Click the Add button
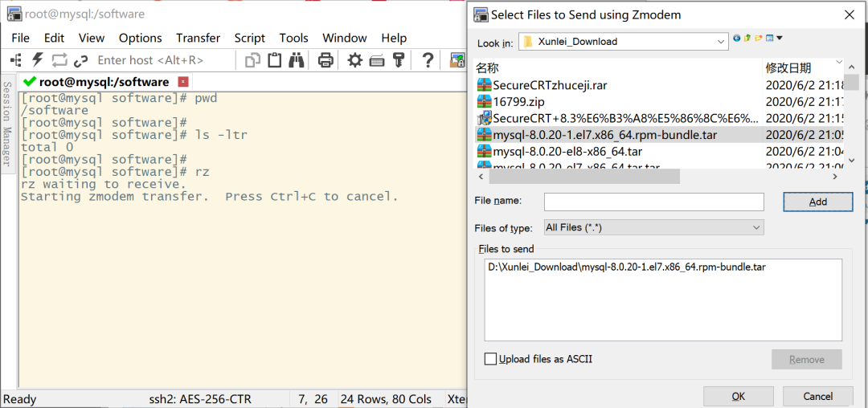This screenshot has width=868, height=408. click(x=817, y=202)
